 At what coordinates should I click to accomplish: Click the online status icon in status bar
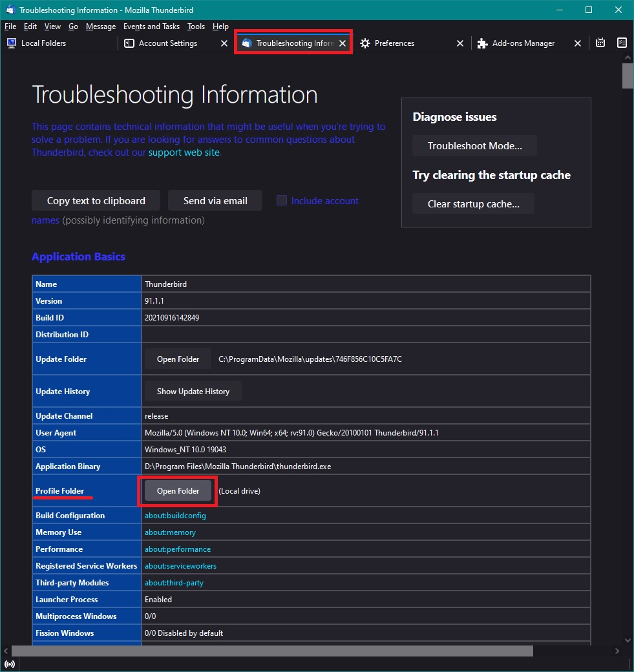pyautogui.click(x=10, y=664)
